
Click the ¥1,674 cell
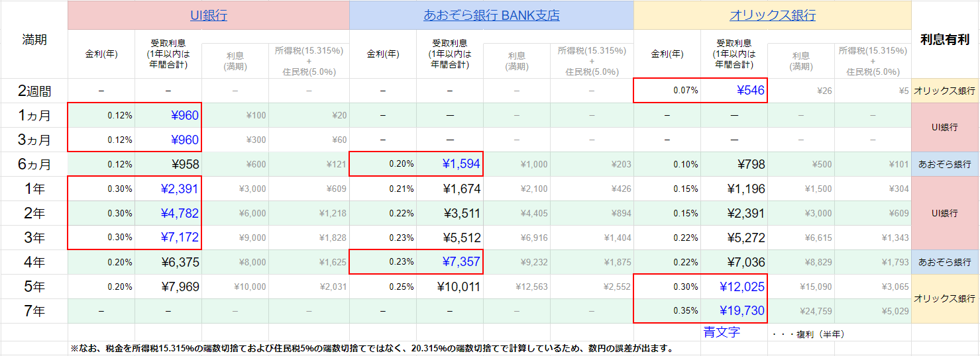pos(450,189)
